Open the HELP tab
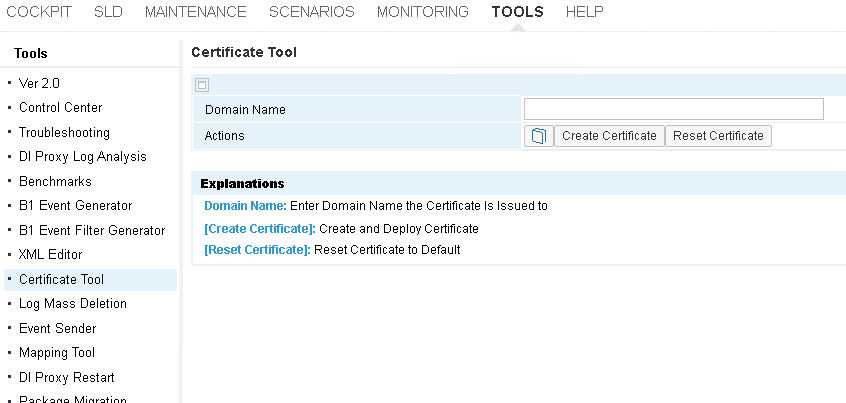 (x=584, y=12)
